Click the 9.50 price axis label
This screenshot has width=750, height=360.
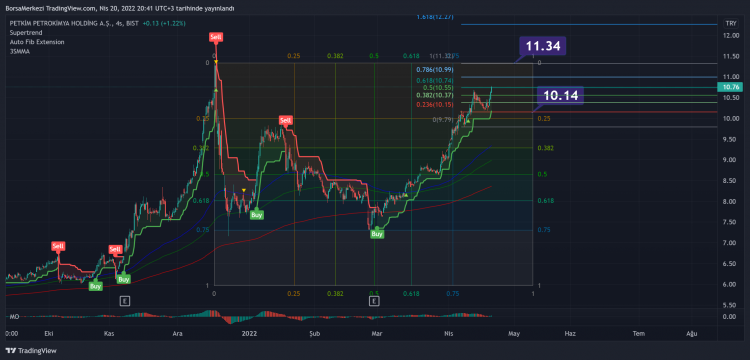point(730,140)
